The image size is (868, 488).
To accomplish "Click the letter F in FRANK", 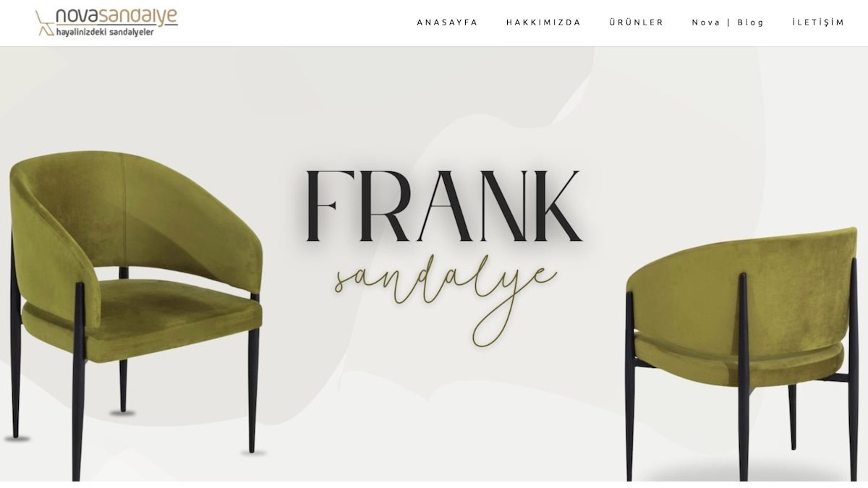I will click(x=324, y=206).
